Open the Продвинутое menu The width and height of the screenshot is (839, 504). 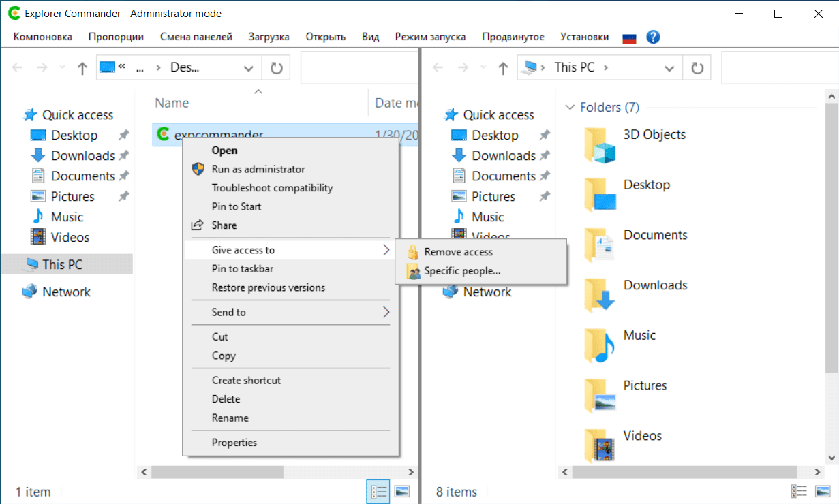(513, 37)
